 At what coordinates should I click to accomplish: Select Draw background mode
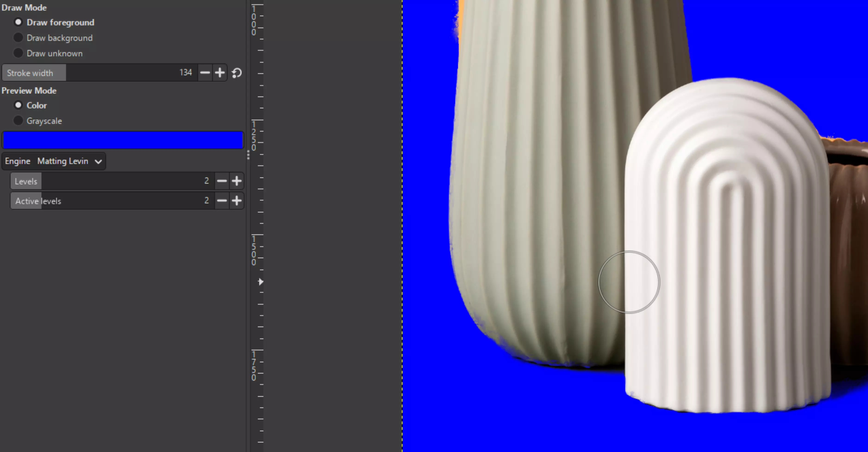click(18, 38)
